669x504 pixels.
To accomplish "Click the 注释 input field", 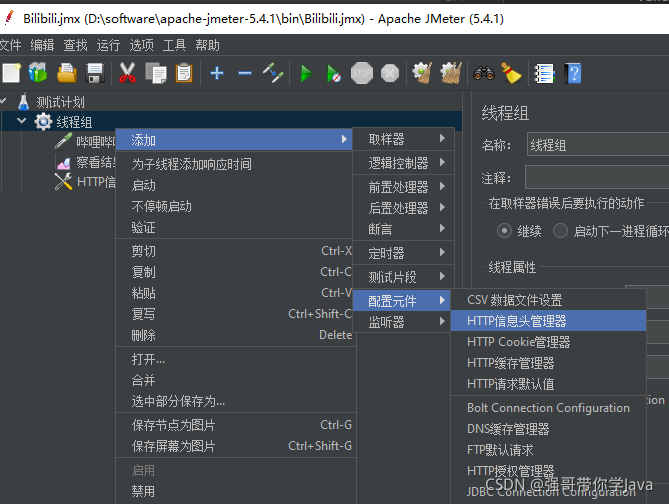I will click(x=597, y=177).
